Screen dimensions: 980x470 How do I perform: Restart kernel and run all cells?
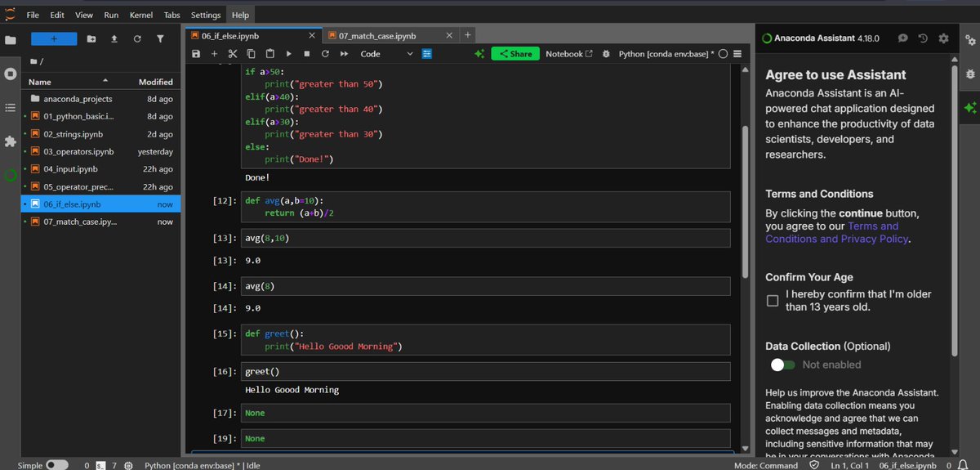(x=344, y=54)
